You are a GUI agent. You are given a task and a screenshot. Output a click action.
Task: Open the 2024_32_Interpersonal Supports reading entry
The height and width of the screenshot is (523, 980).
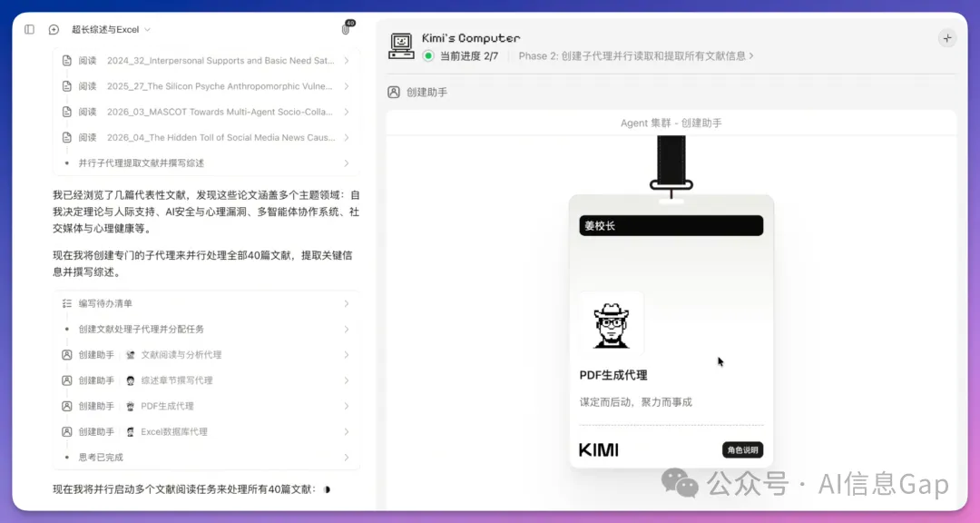[x=205, y=61]
